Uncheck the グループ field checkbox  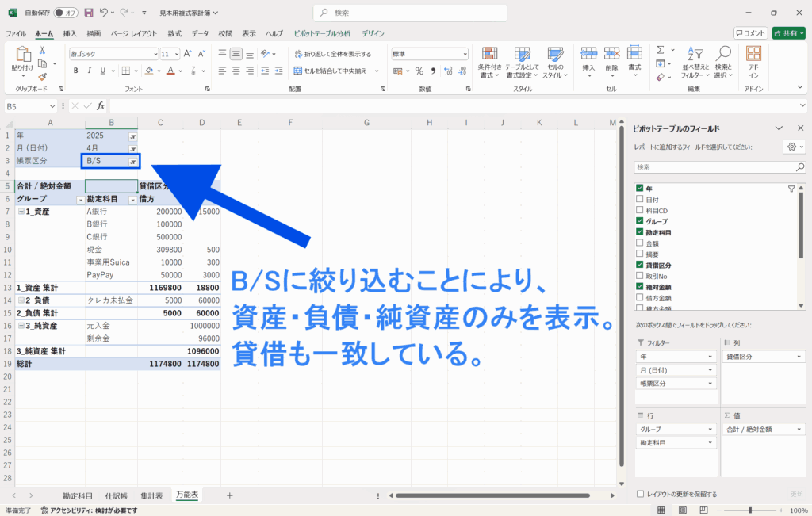(640, 221)
